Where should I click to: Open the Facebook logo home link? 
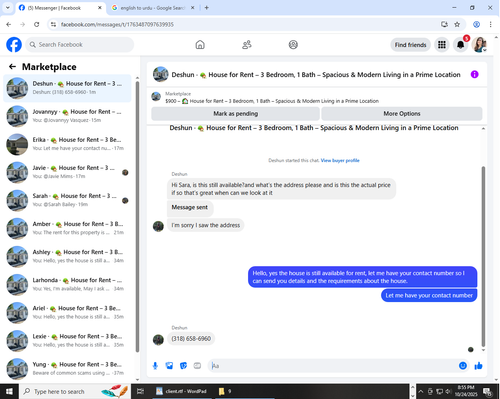tap(14, 45)
